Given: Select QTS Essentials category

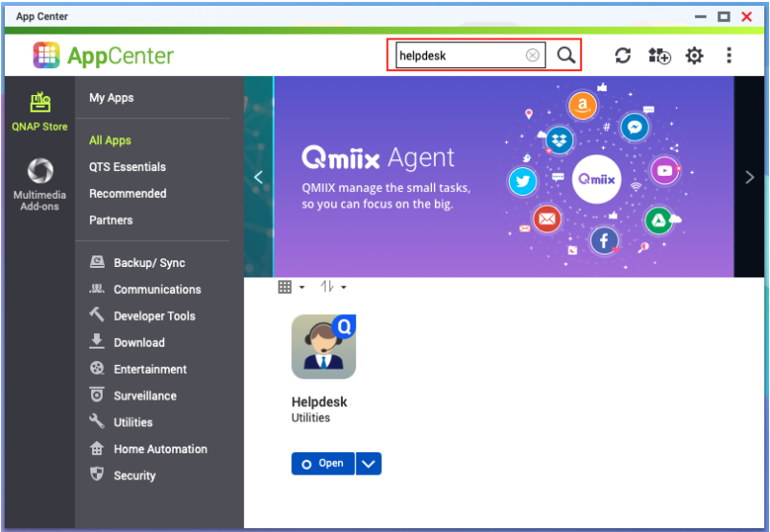Looking at the screenshot, I should click(x=128, y=167).
